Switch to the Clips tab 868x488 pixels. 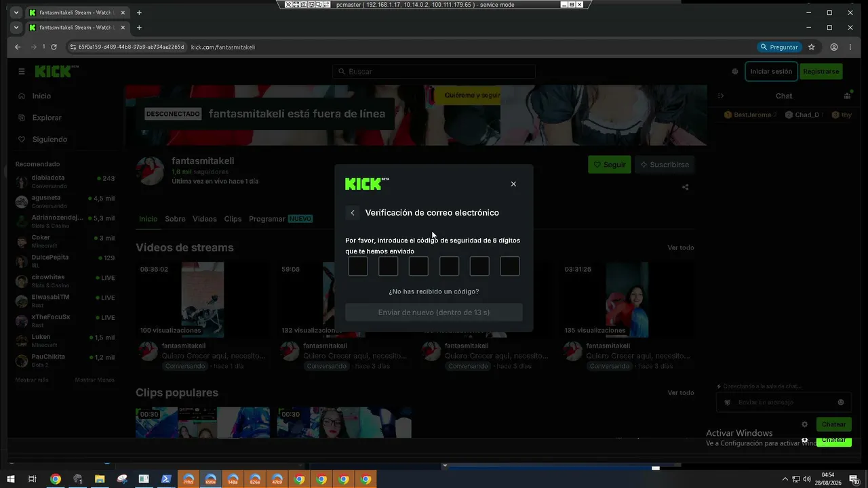(233, 219)
